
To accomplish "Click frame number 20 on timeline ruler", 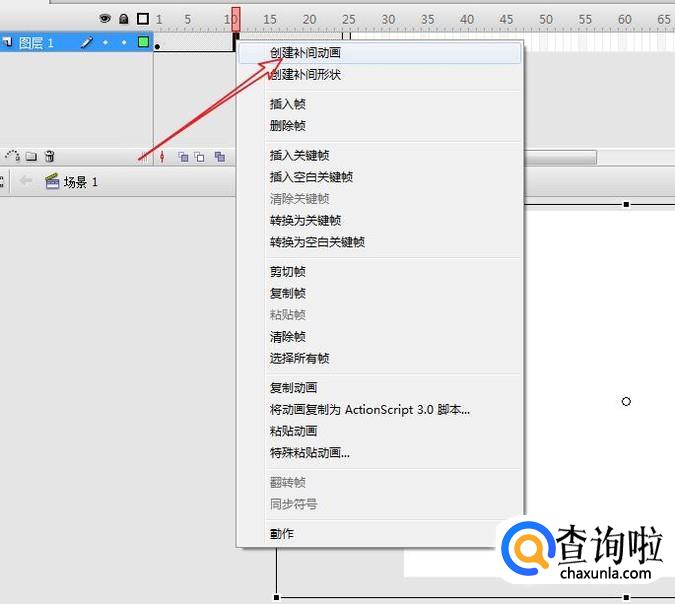I will (309, 19).
